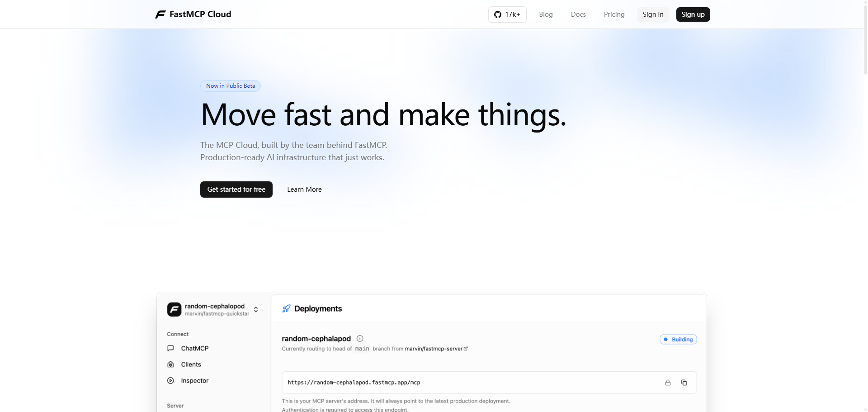Expand the random-cephalopod project switcher
Viewport: 868px width, 412px height.
pyautogui.click(x=256, y=309)
